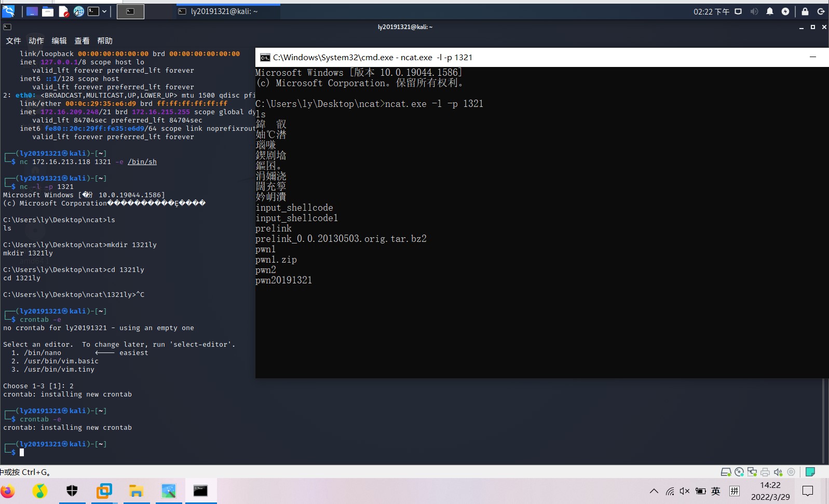Image resolution: width=829 pixels, height=504 pixels.
Task: Click the Kali panel volume speaker icon
Action: pyautogui.click(x=754, y=11)
